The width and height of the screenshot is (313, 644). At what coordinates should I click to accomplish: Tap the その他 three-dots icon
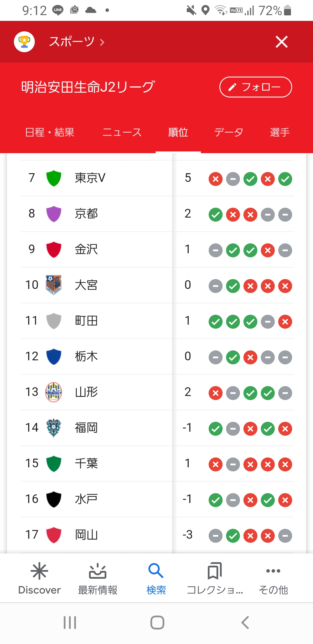pyautogui.click(x=273, y=571)
